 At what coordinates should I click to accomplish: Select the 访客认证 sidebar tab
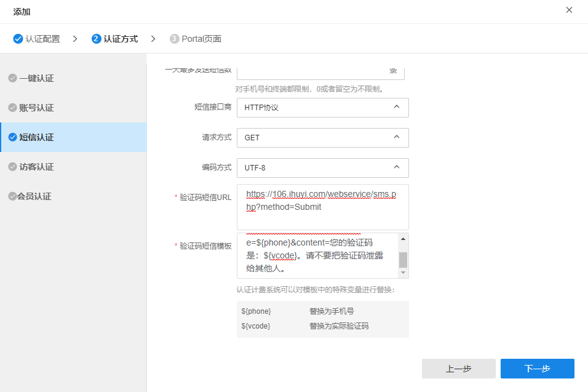pyautogui.click(x=37, y=167)
